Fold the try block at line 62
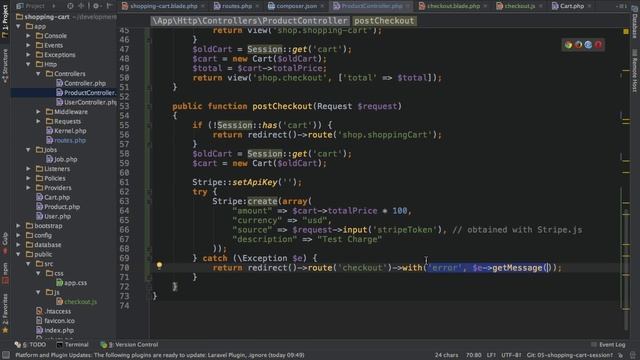The image size is (640, 360). (x=149, y=192)
